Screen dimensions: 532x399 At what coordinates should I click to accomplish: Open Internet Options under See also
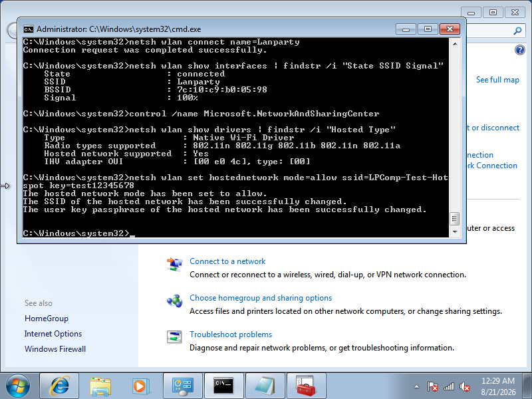pos(53,334)
